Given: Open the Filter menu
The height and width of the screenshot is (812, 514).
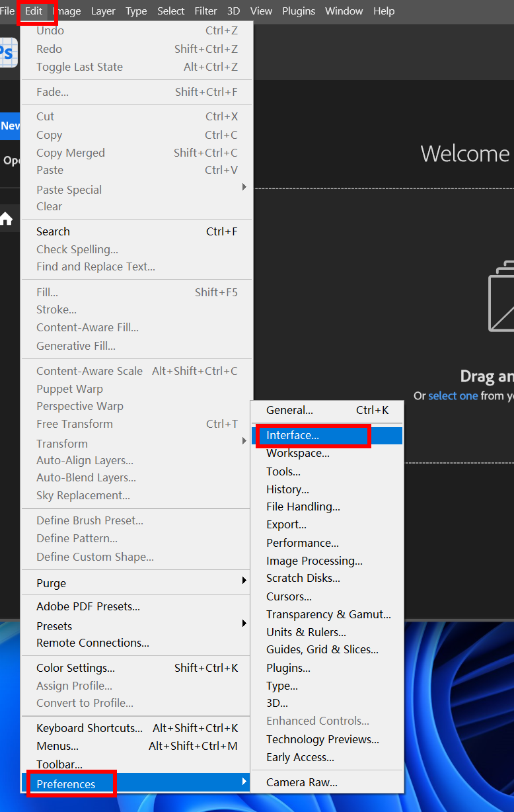Looking at the screenshot, I should point(205,11).
